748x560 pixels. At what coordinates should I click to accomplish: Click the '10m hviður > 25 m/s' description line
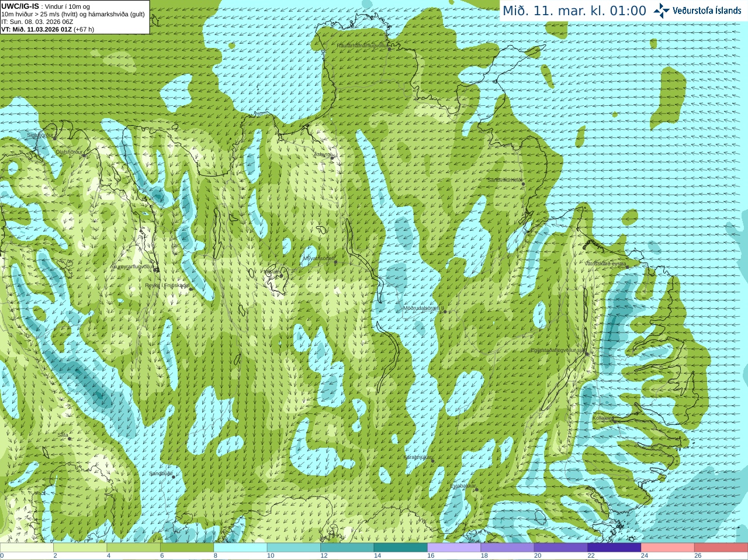(73, 14)
